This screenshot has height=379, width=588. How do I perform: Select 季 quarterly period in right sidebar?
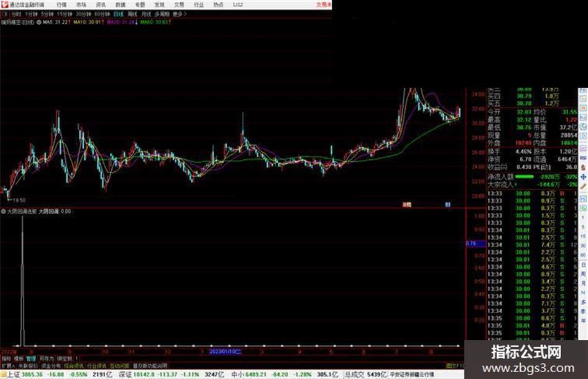click(x=583, y=311)
